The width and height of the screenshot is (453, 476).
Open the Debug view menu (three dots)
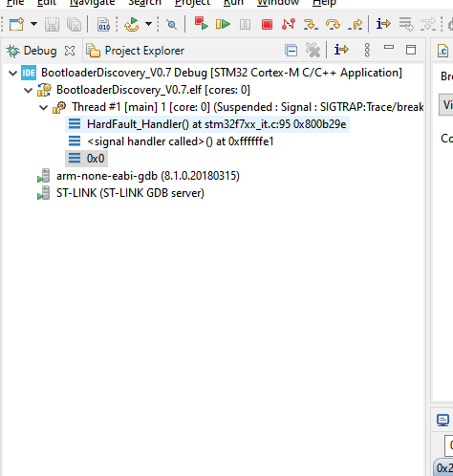coord(367,51)
